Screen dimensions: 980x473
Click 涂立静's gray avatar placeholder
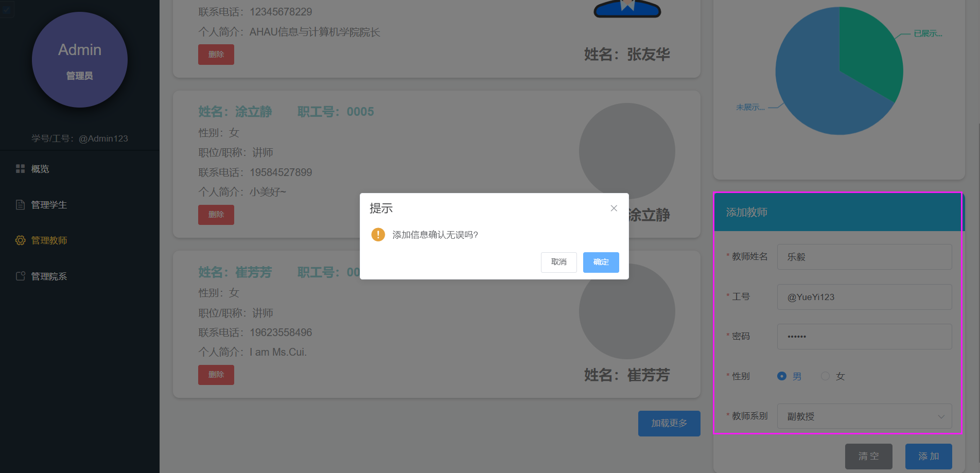[627, 151]
